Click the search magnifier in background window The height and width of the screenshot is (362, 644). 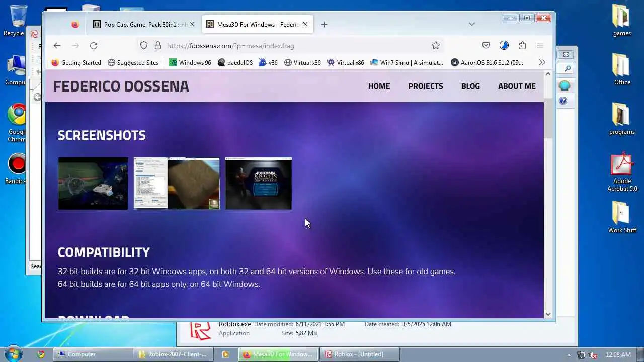point(568,68)
